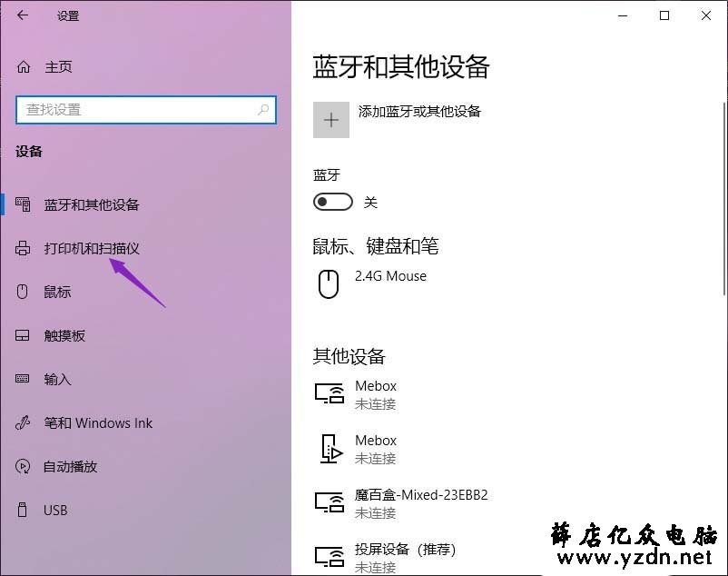Click the mouse icon beside 鼠标
This screenshot has width=728, height=576.
23,292
